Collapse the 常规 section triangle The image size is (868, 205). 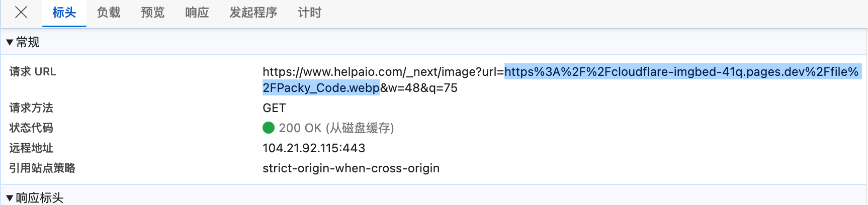tap(10, 43)
